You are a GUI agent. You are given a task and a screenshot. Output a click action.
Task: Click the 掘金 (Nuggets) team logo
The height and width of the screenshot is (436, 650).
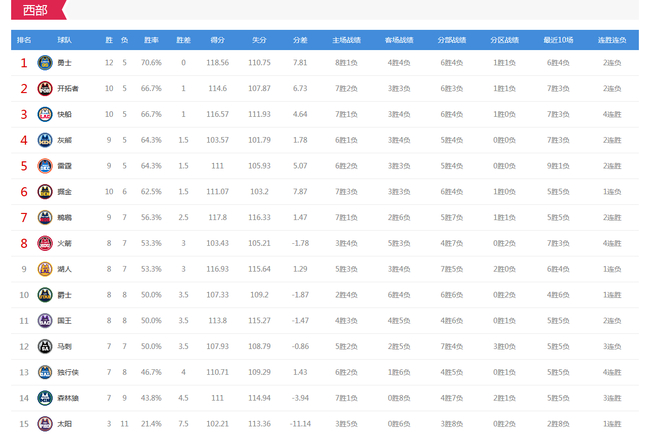point(45,192)
